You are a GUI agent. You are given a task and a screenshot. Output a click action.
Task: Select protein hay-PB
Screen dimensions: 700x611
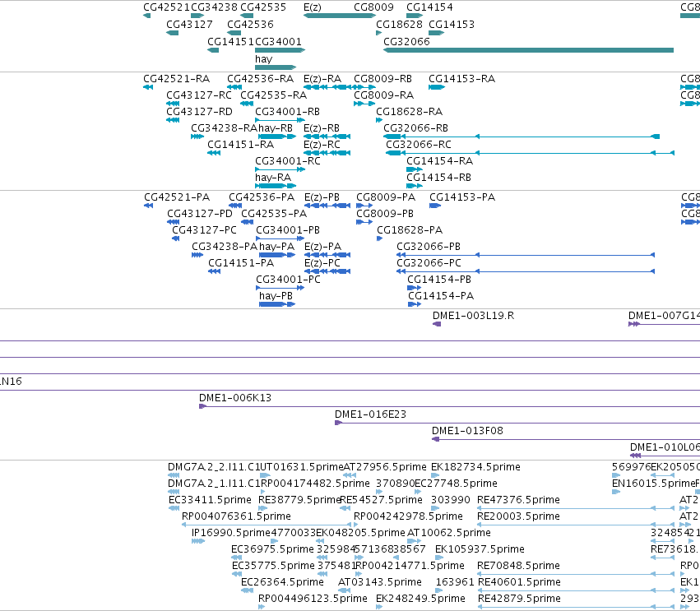[x=276, y=296]
